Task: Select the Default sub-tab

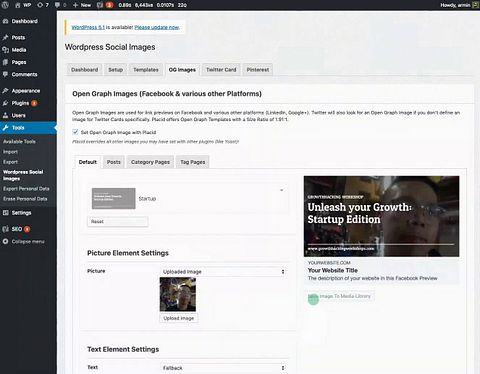Action: coord(88,162)
